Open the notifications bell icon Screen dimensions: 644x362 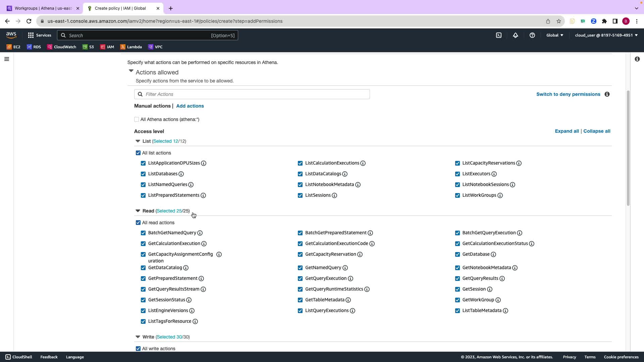point(516,35)
